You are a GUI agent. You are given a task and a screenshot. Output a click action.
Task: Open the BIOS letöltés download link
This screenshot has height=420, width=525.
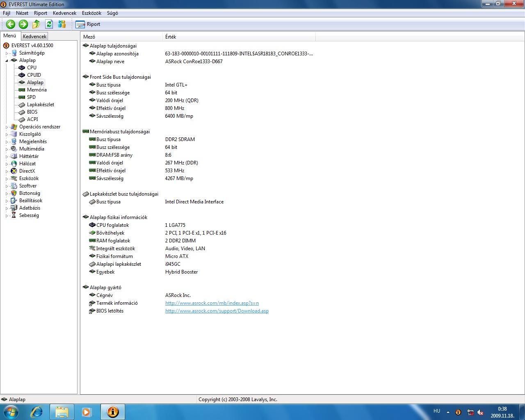tap(217, 311)
